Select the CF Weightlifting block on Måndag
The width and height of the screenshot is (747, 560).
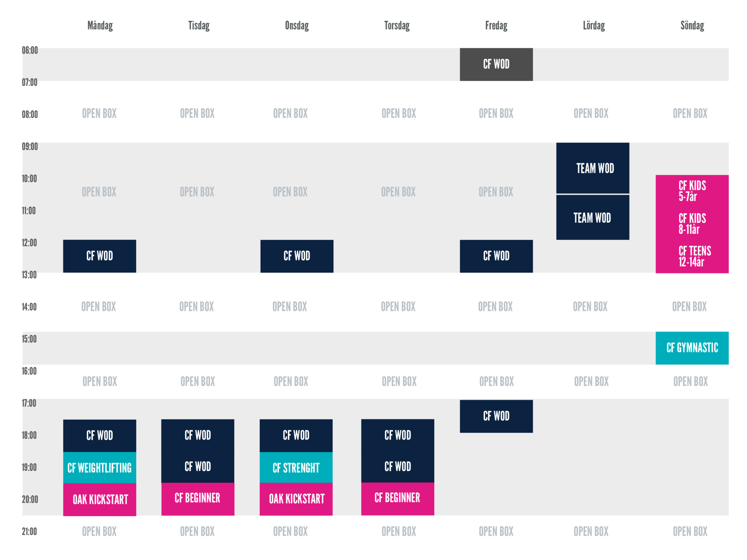click(100, 468)
